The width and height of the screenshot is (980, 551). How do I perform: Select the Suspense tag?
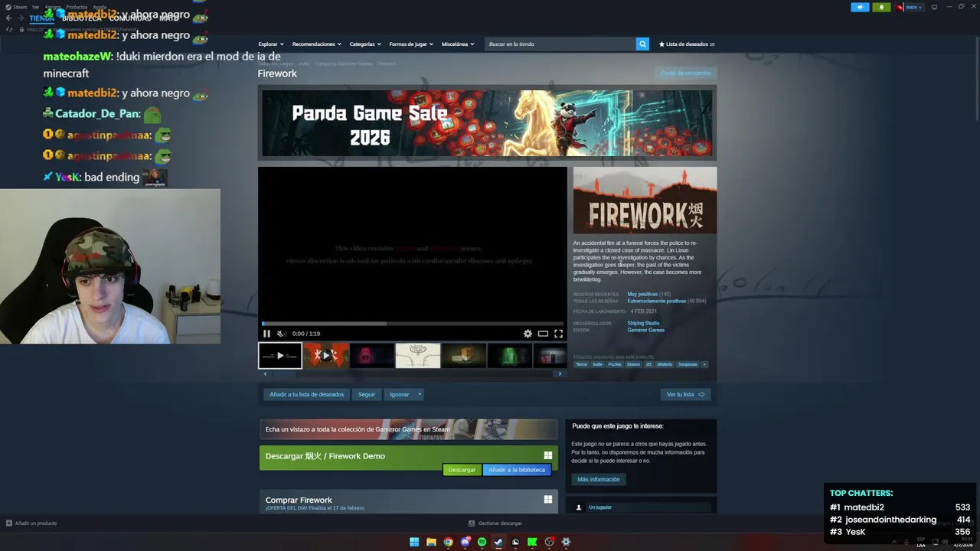688,364
